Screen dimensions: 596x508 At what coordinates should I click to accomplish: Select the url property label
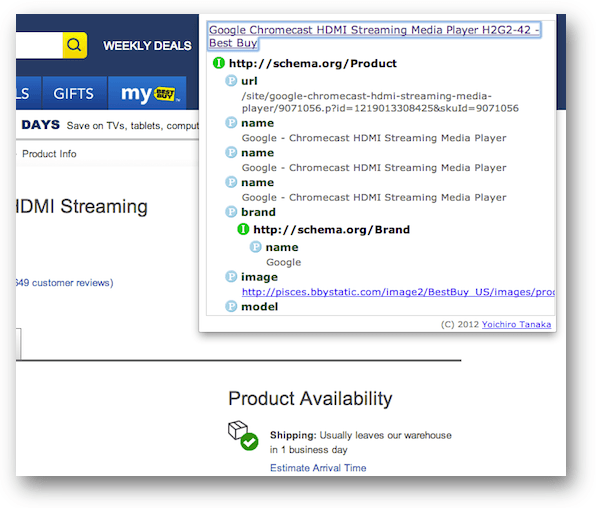click(x=249, y=81)
